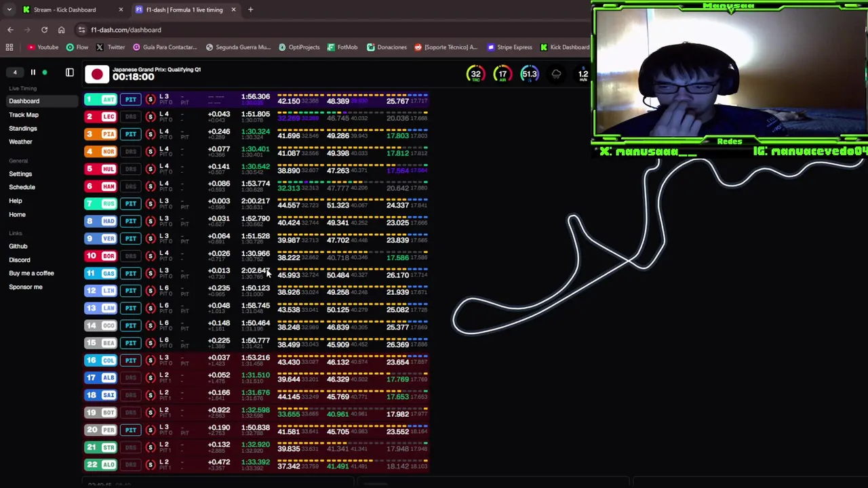Open Settings in the sidebar
This screenshot has height=488, width=868.
point(20,174)
